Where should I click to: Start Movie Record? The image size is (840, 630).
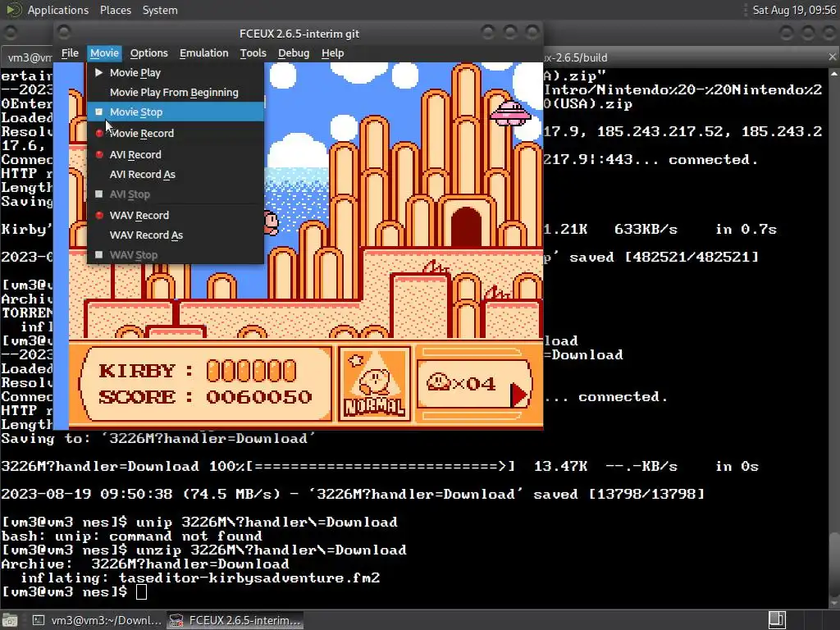pos(176,134)
